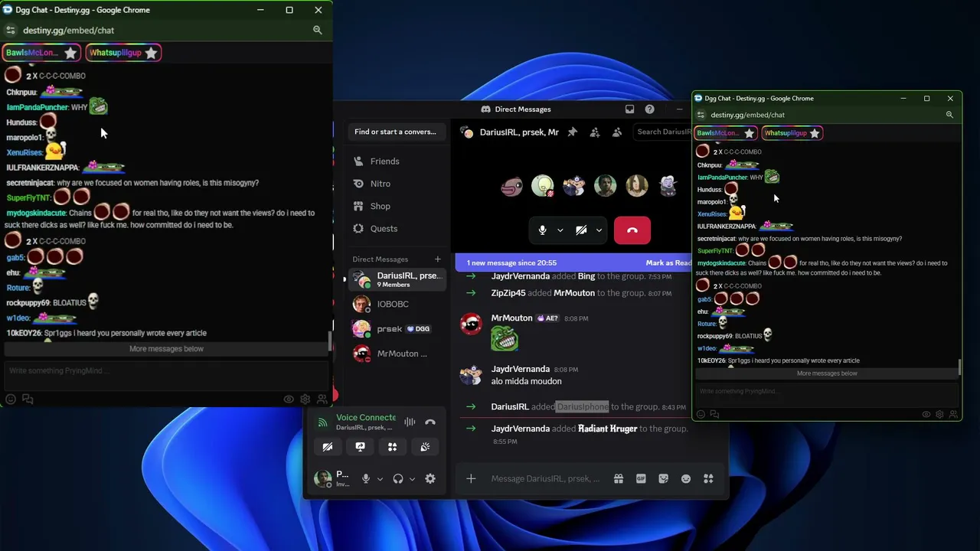980x551 pixels.
Task: Show user list icon in right Dgg Chat
Action: [953, 414]
